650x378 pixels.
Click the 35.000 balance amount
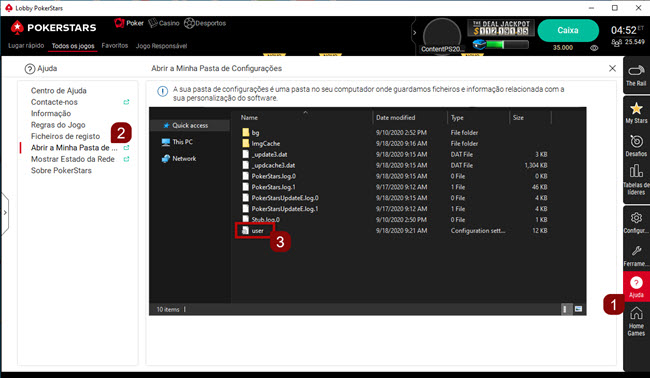coord(563,48)
